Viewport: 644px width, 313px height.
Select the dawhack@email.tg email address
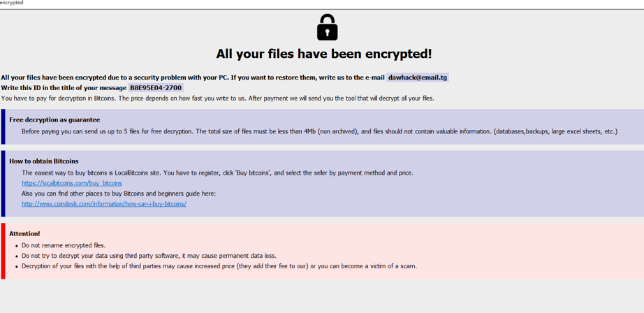coord(418,78)
